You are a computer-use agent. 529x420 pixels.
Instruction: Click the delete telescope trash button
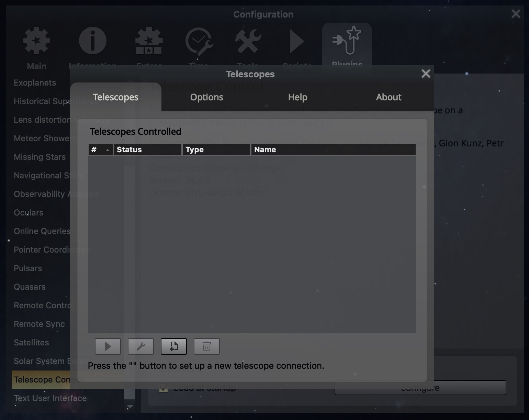tap(207, 346)
